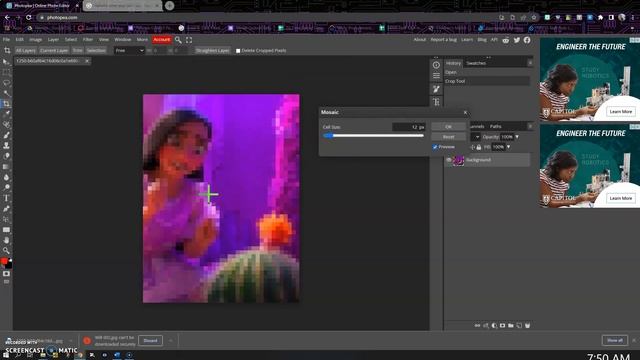Select the Move tool in the left toolbar
Image resolution: width=640 pixels, height=360 pixels.
6,62
